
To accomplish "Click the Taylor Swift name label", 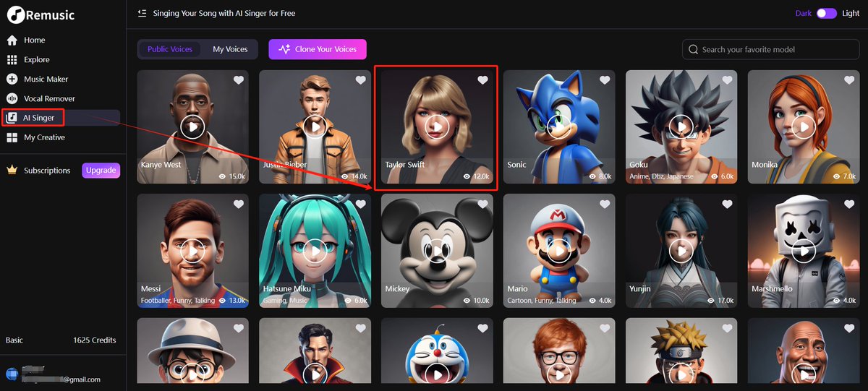I will [405, 165].
